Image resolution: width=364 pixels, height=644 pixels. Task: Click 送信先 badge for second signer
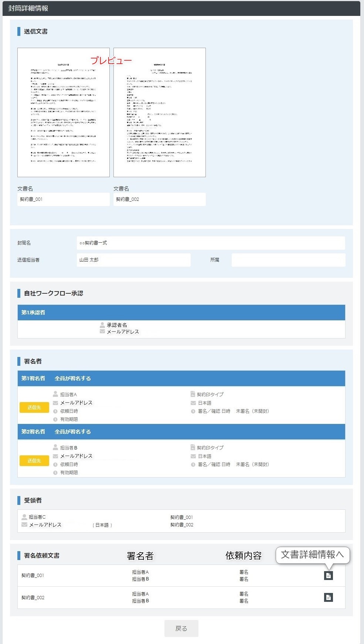pos(34,461)
